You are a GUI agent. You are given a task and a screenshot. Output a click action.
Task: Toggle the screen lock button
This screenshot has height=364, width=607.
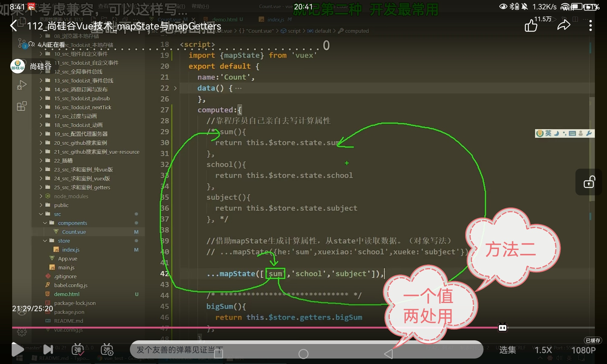[x=589, y=182]
